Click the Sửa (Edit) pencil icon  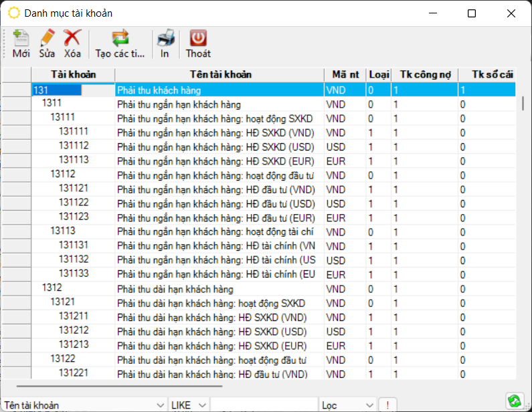coord(47,39)
